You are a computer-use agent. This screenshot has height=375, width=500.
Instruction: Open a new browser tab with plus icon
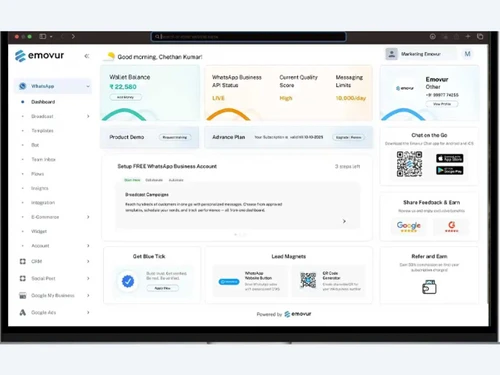point(468,36)
